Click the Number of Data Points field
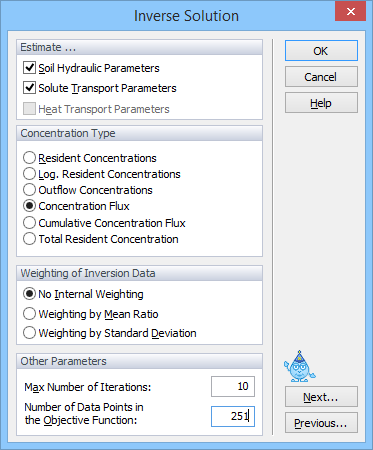Viewport: 373px width, 450px height. point(233,416)
